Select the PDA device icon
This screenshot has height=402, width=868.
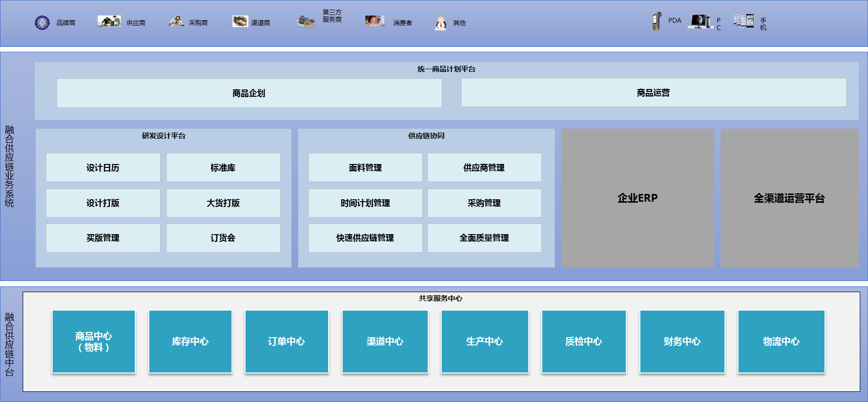click(x=656, y=21)
